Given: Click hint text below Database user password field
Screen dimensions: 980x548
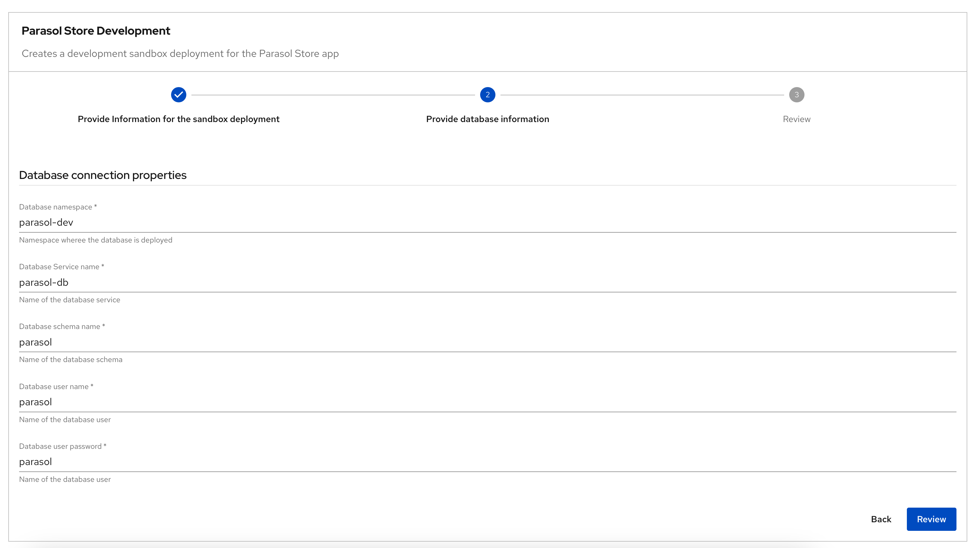Looking at the screenshot, I should pos(65,479).
